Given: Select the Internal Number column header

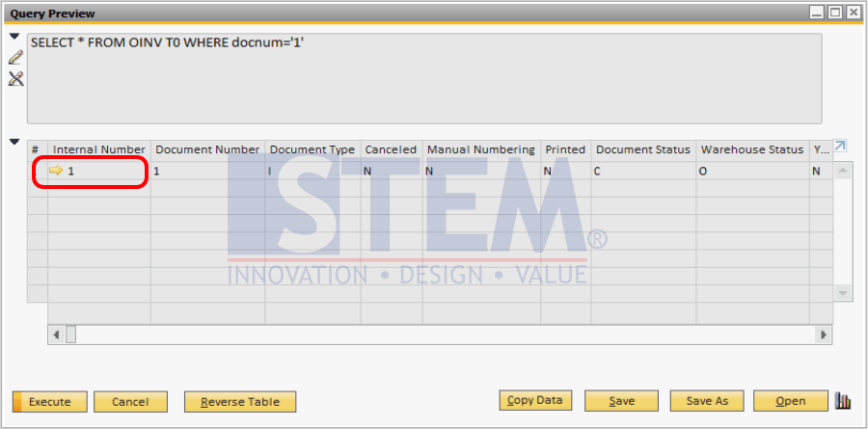Looking at the screenshot, I should 99,150.
